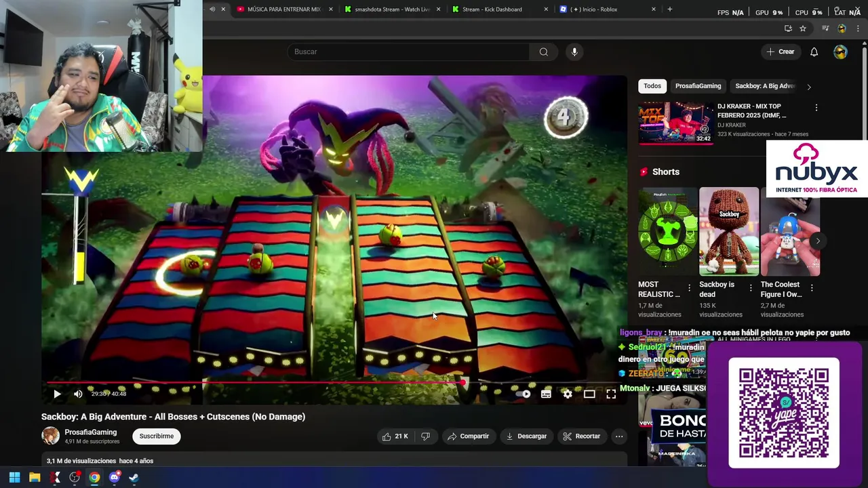This screenshot has width=868, height=488.
Task: Show more filter chips with arrow
Action: pos(808,87)
